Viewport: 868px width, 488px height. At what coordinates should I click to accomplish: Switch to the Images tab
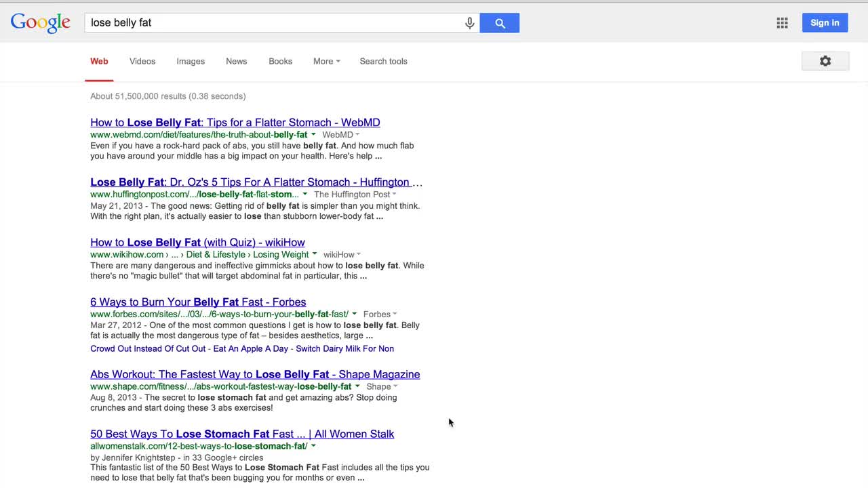[x=191, y=61]
